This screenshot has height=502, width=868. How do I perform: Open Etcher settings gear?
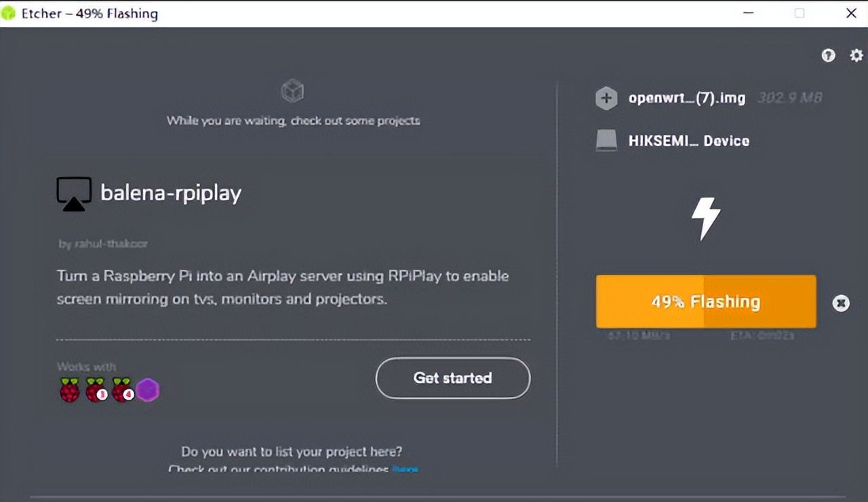[x=856, y=56]
